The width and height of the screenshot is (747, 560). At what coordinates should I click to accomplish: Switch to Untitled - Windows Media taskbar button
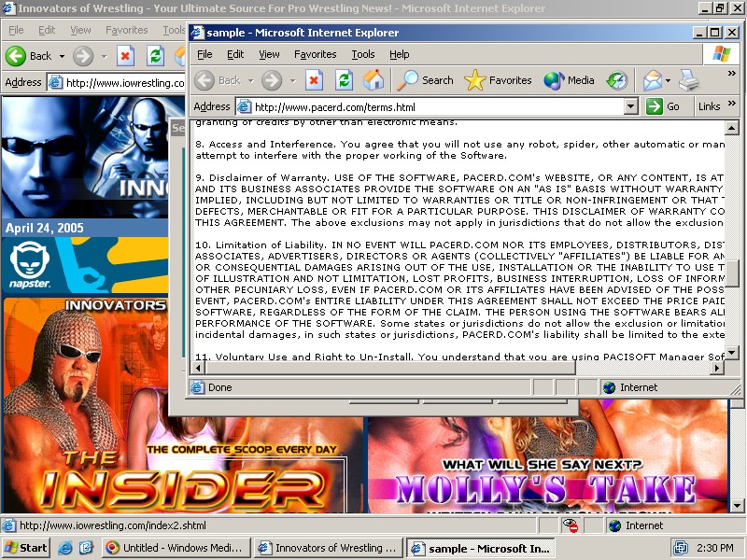(x=175, y=548)
